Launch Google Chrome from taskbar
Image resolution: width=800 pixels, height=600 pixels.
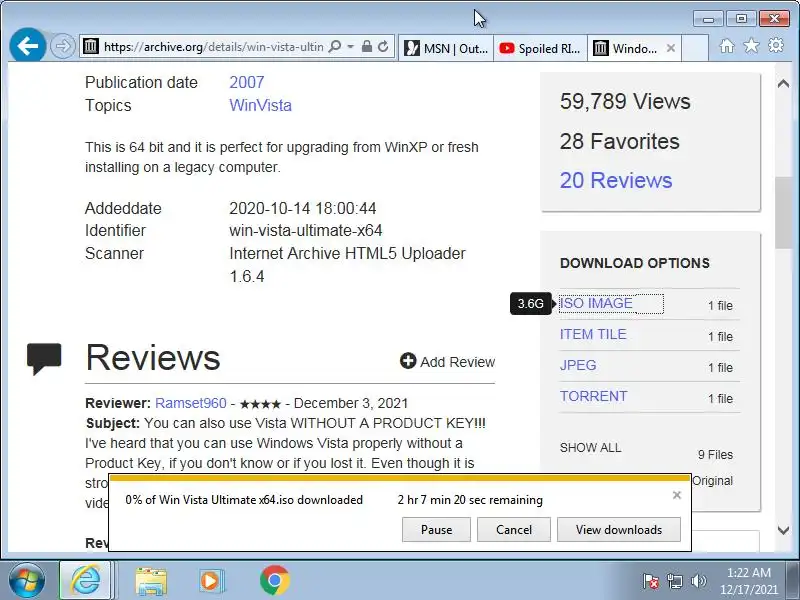click(274, 581)
